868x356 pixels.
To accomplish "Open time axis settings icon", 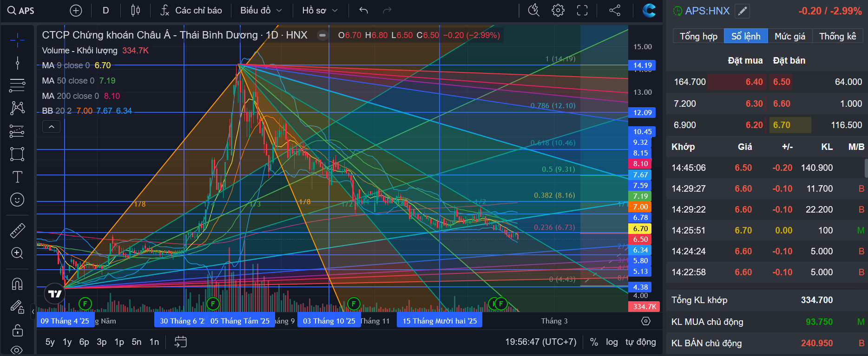I will point(645,321).
